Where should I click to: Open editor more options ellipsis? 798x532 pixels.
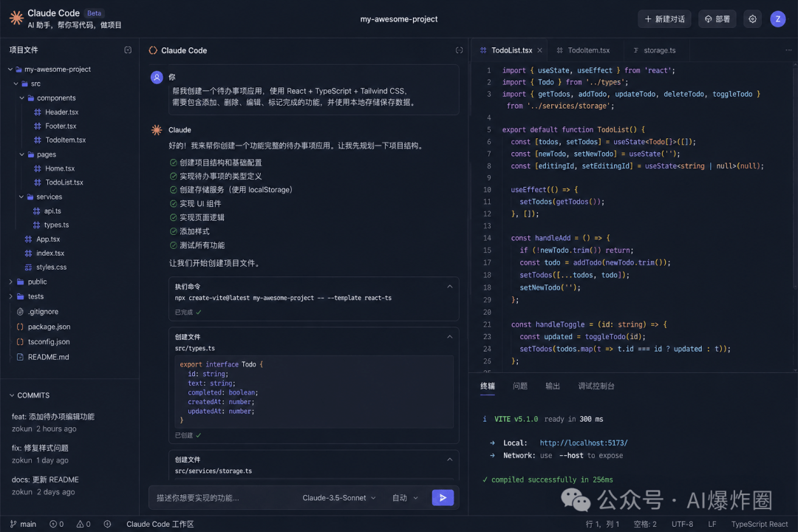(788, 50)
